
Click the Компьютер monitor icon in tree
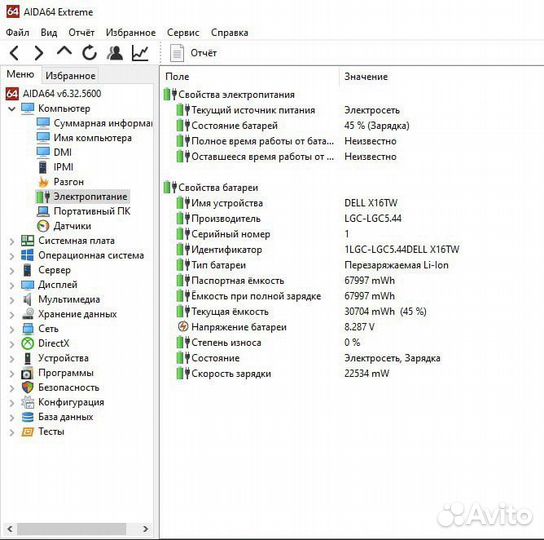click(x=27, y=108)
